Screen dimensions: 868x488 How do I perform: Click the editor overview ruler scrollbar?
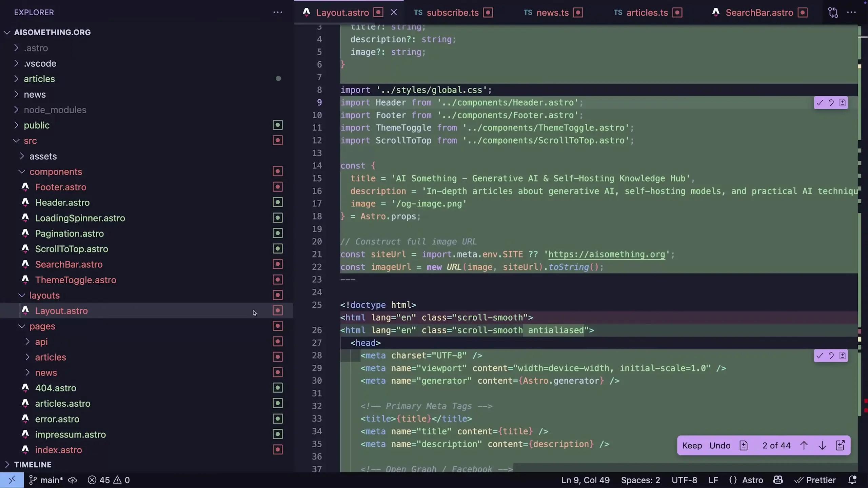point(862,248)
